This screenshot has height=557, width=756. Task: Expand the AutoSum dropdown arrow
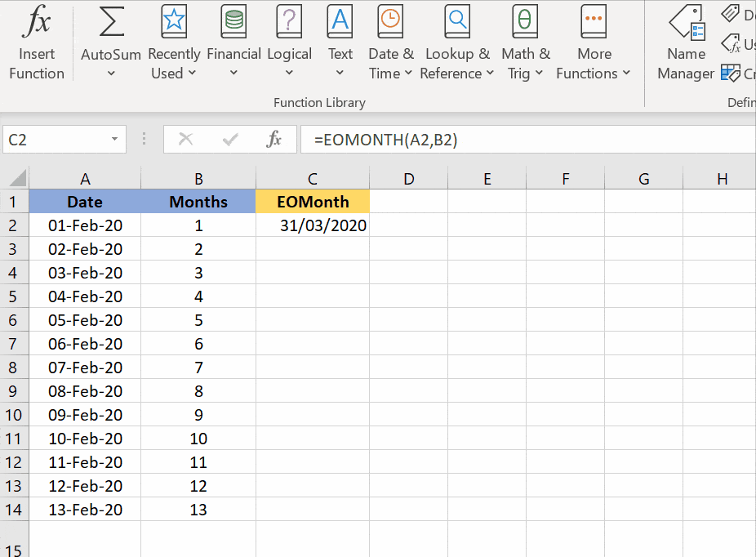click(111, 74)
